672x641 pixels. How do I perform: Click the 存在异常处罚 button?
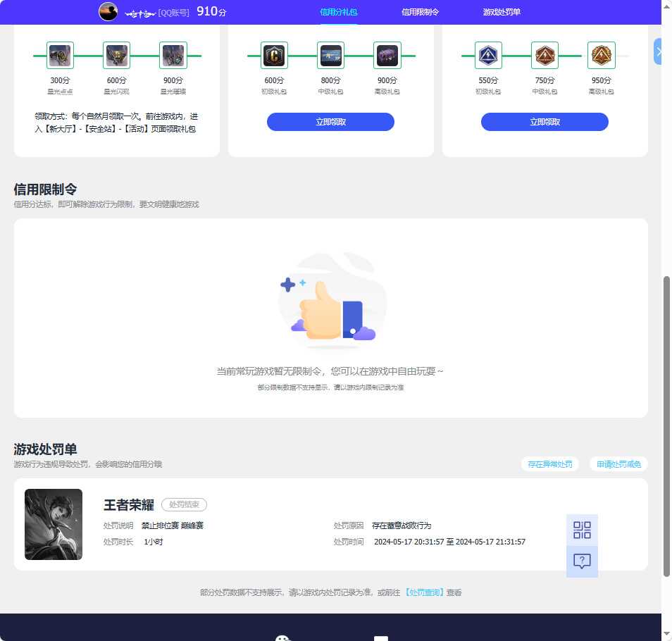(x=550, y=464)
